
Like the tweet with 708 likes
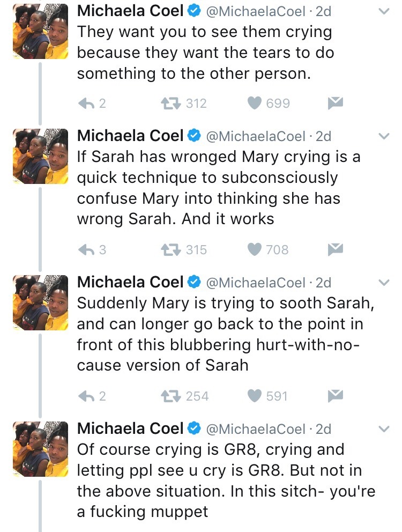coord(255,250)
